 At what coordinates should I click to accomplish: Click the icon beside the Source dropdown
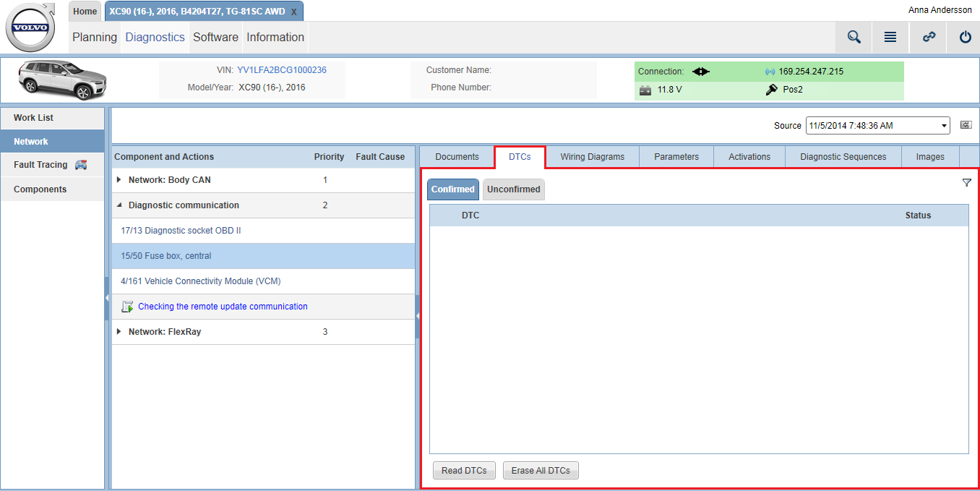pyautogui.click(x=966, y=125)
